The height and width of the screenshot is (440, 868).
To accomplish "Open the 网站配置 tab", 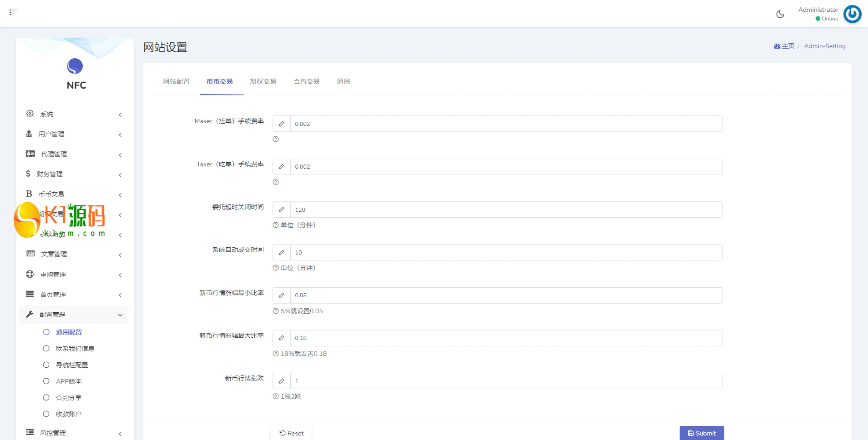I will (176, 81).
